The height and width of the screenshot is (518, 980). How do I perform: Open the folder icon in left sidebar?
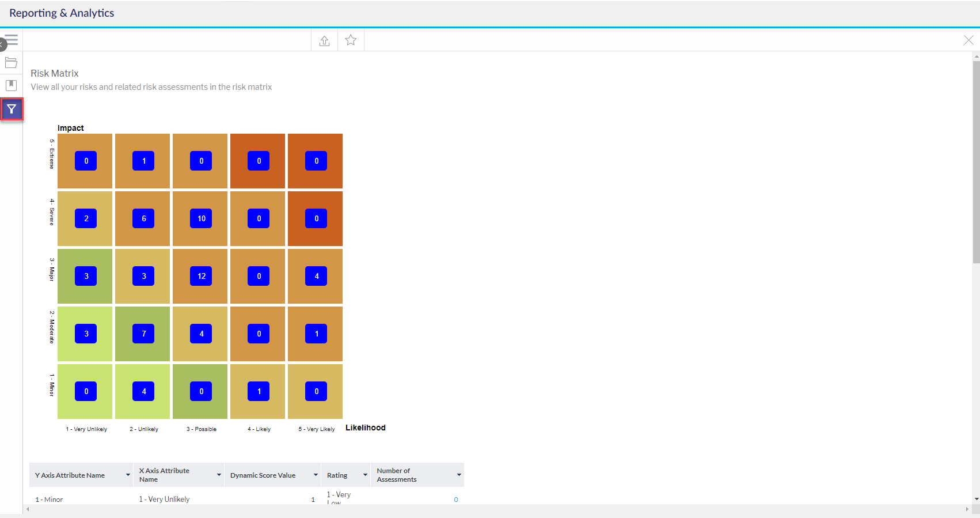pyautogui.click(x=11, y=62)
